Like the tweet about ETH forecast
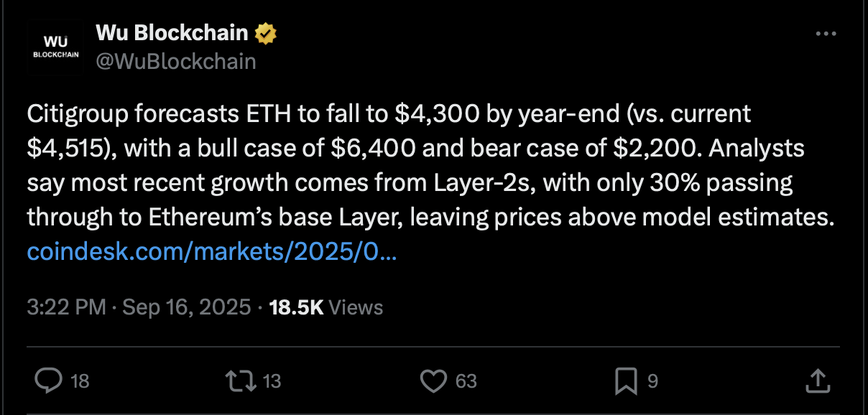 pos(435,381)
